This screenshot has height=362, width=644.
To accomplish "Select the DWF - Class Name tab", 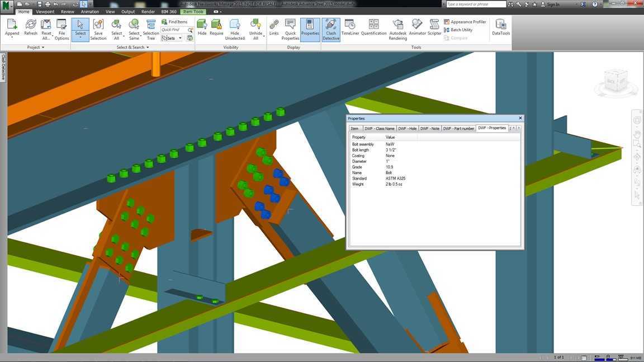I will point(379,129).
